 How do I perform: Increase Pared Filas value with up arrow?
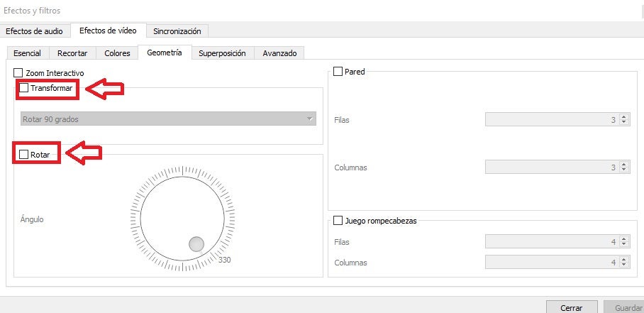coord(623,117)
